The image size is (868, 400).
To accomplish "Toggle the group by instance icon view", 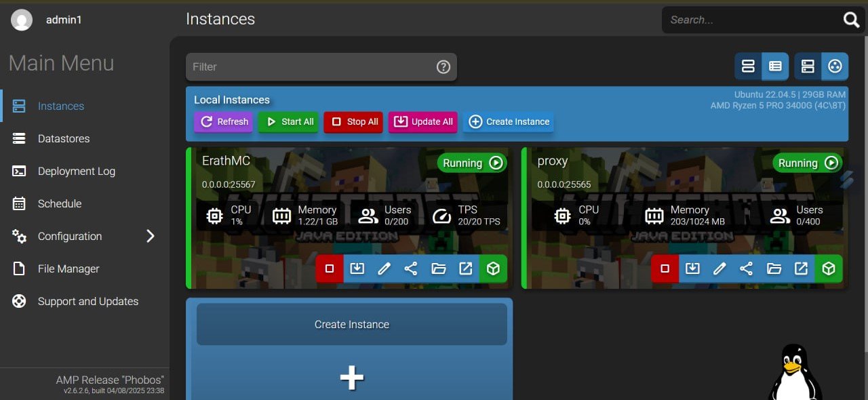I will [x=835, y=66].
